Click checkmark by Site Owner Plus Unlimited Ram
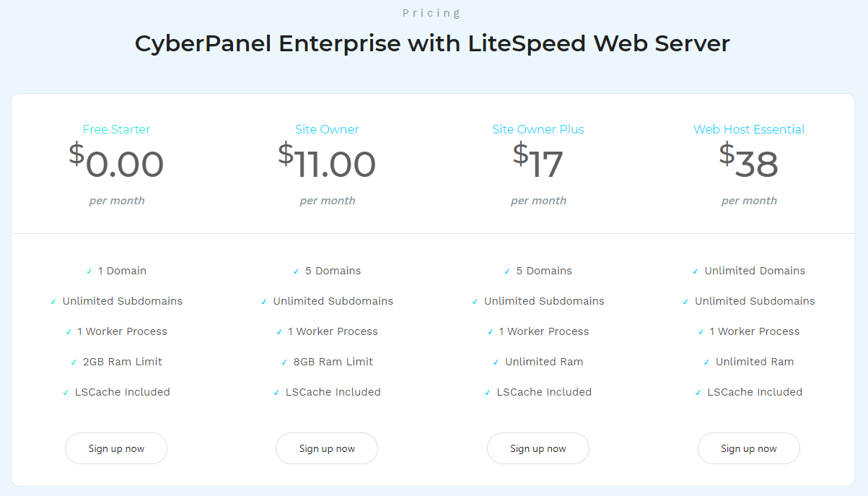Viewport: 868px width, 496px height. coord(496,362)
